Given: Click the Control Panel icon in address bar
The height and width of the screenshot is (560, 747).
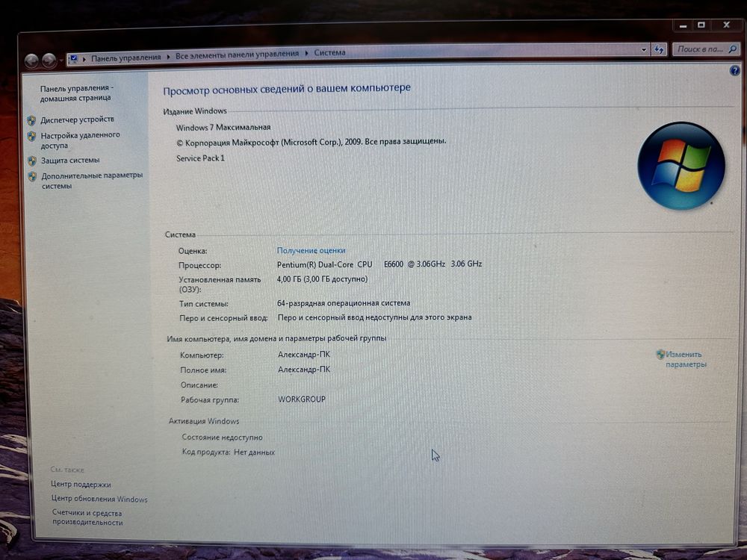Looking at the screenshot, I should [73, 58].
